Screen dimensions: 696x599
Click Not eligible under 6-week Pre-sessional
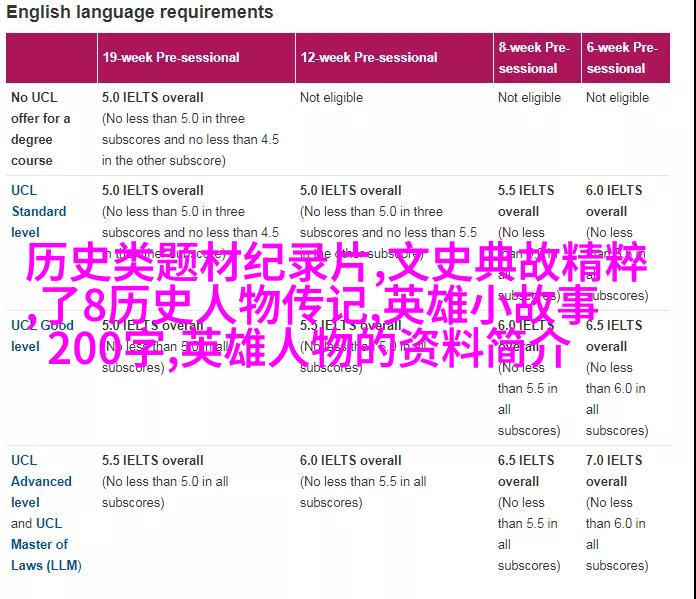(x=617, y=97)
